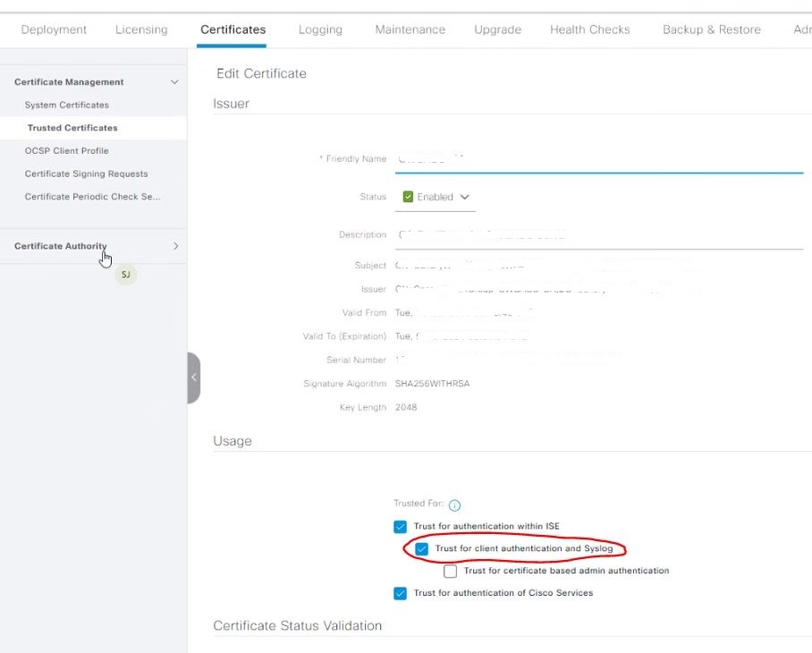Enable Trust for certificate based admin authentication
Viewport: 812px width, 653px height.
click(451, 571)
